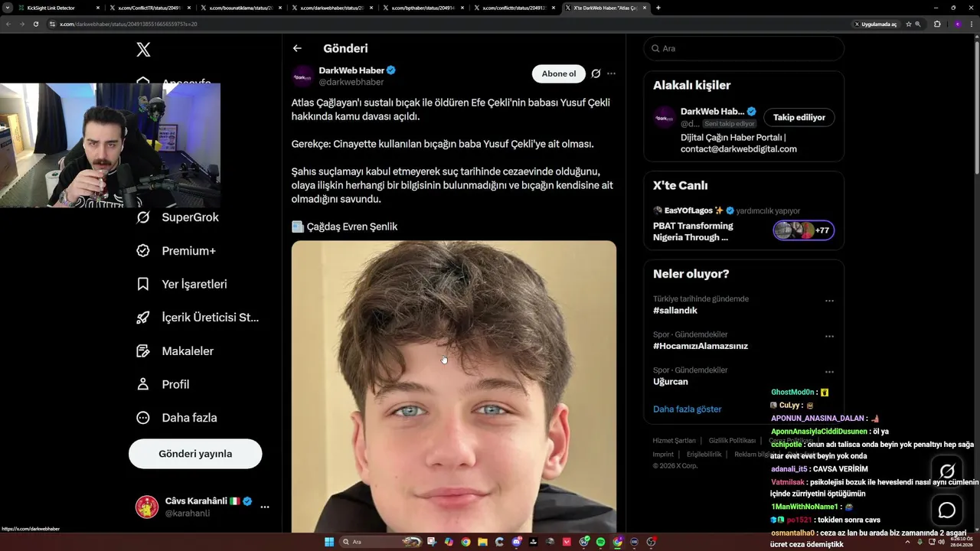Screen dimensions: 980x551
Task: Open the Windows Start menu
Action: coord(329,542)
